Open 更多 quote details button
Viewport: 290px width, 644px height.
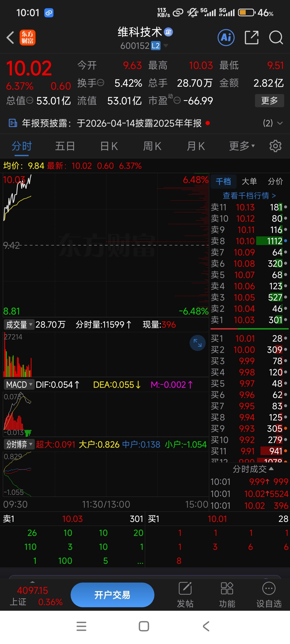269,101
